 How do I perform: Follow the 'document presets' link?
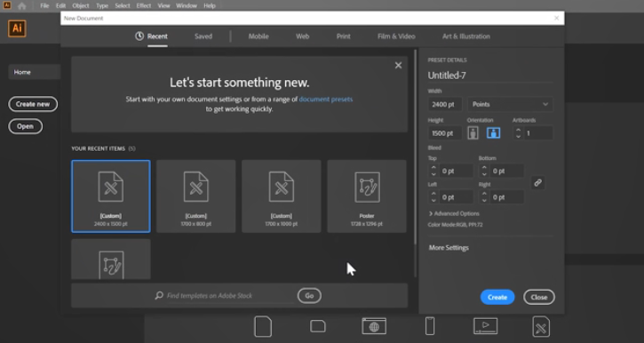coord(326,99)
